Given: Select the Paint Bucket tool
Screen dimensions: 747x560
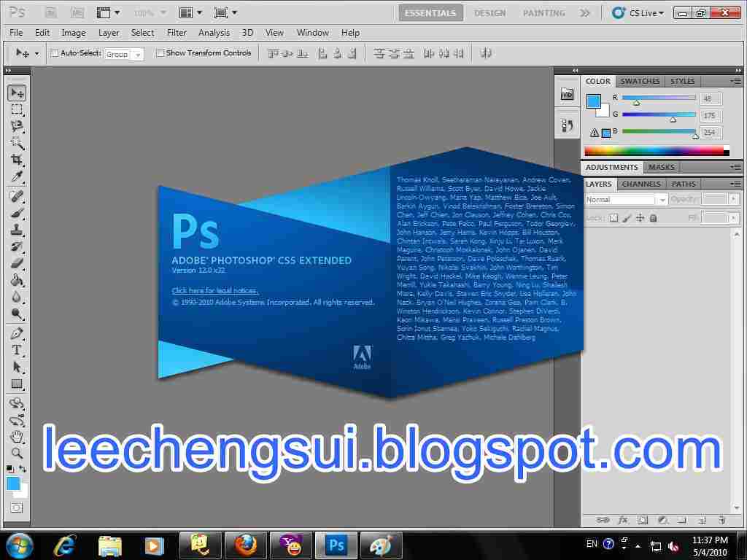Looking at the screenshot, I should [x=18, y=280].
